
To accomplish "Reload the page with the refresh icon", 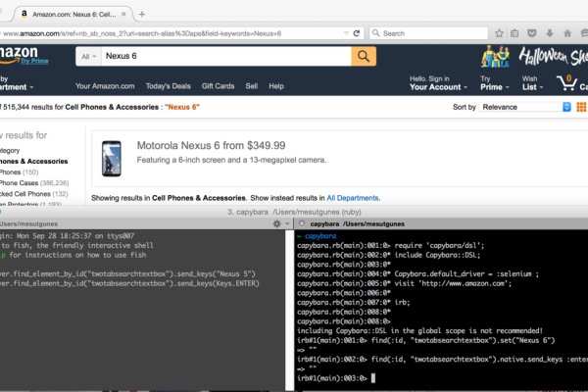I will click(x=358, y=33).
